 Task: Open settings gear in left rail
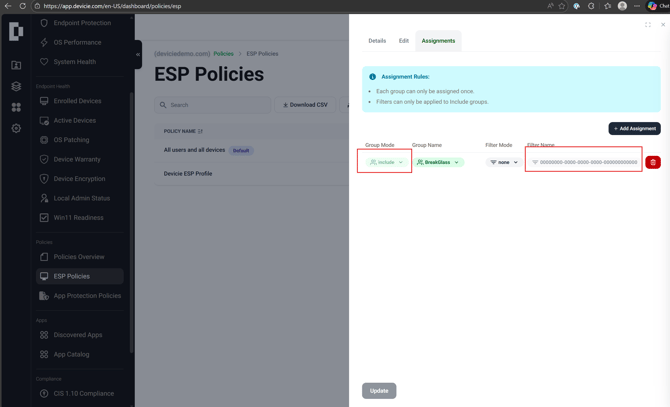pyautogui.click(x=16, y=128)
